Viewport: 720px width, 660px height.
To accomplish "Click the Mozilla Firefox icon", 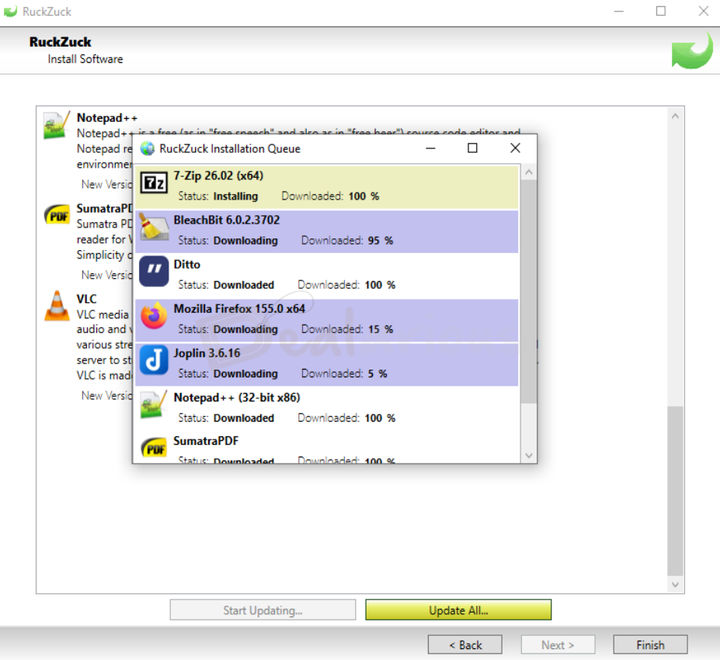I will point(154,316).
